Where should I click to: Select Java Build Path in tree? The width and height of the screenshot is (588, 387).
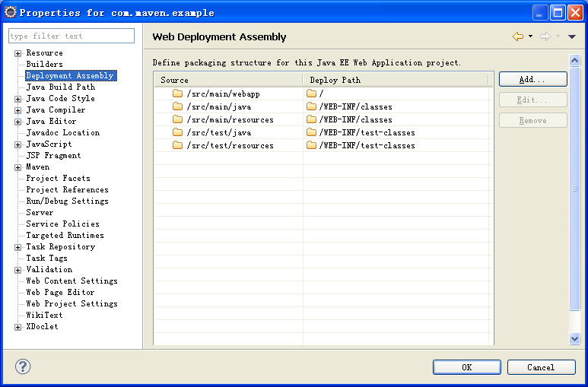pos(61,87)
